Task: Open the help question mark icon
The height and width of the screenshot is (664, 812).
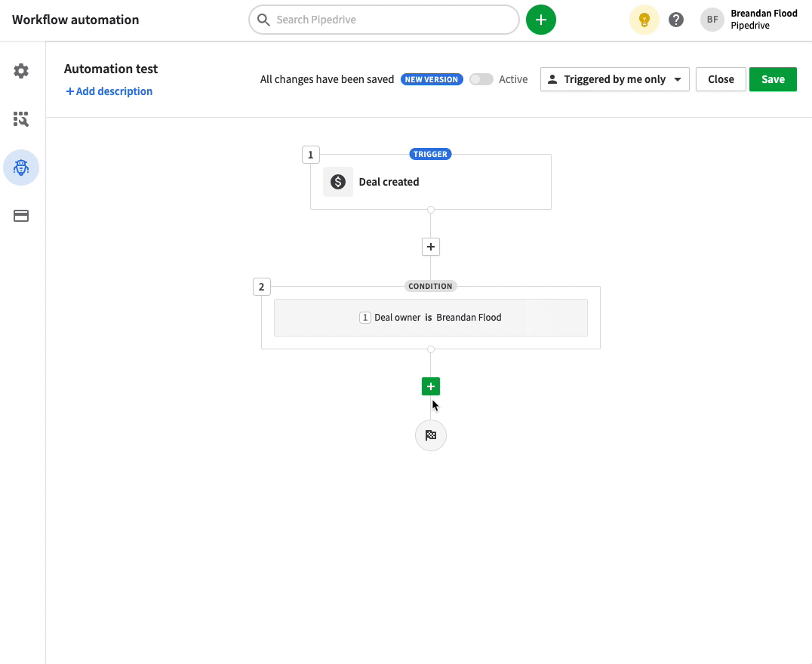Action: (675, 20)
